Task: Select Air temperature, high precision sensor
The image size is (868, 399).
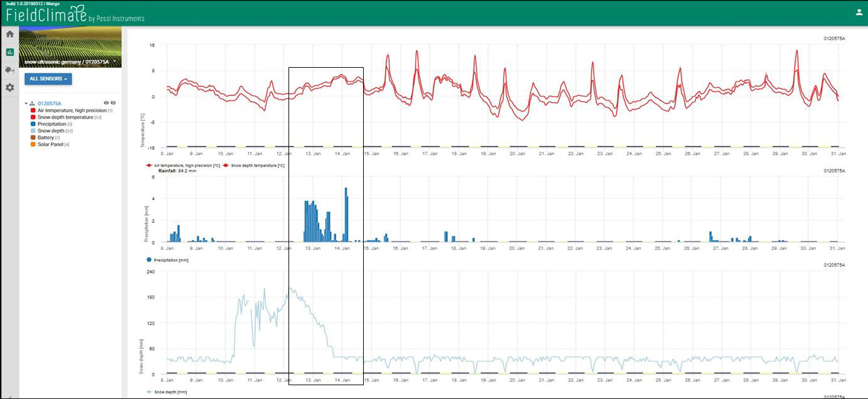Action: click(71, 110)
